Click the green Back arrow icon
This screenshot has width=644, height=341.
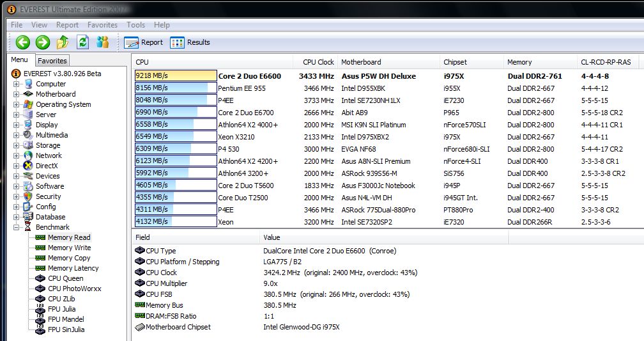(x=23, y=42)
